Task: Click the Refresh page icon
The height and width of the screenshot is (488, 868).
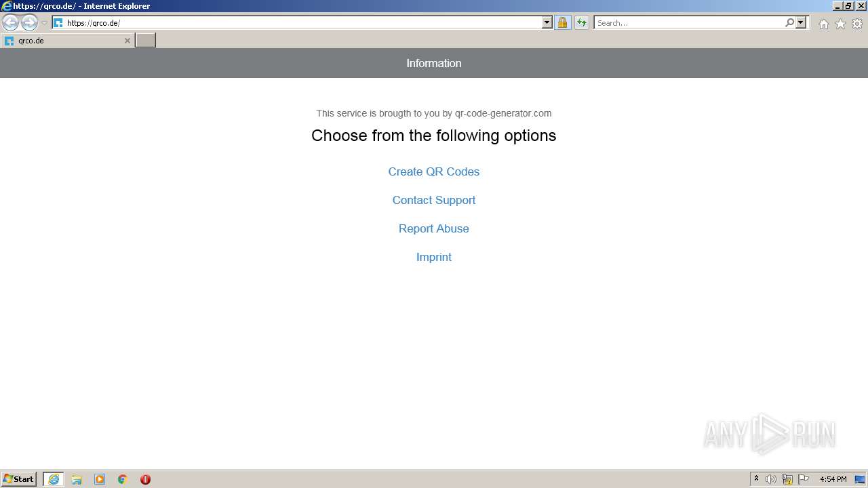Action: pyautogui.click(x=581, y=22)
